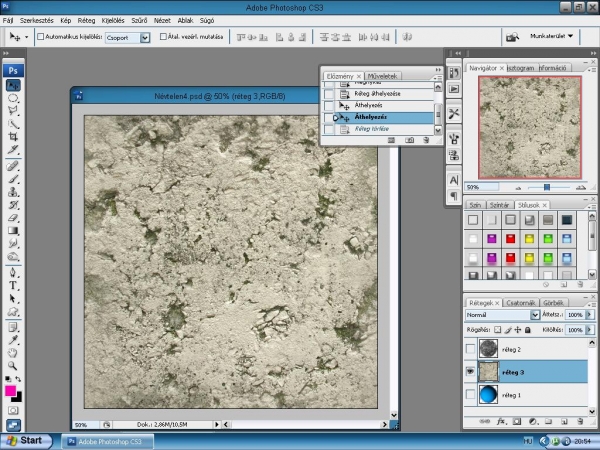Open the Normál blend mode dropdown
Viewport: 600px width, 450px height.
[x=535, y=315]
